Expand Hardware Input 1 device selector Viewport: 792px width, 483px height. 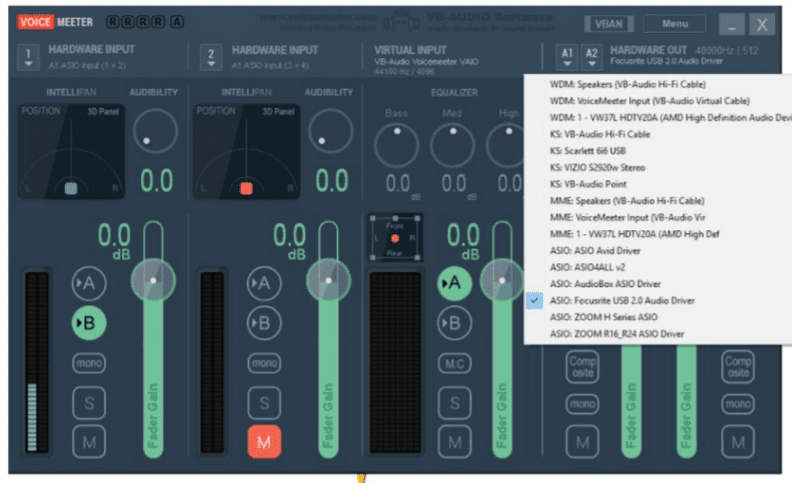point(28,57)
